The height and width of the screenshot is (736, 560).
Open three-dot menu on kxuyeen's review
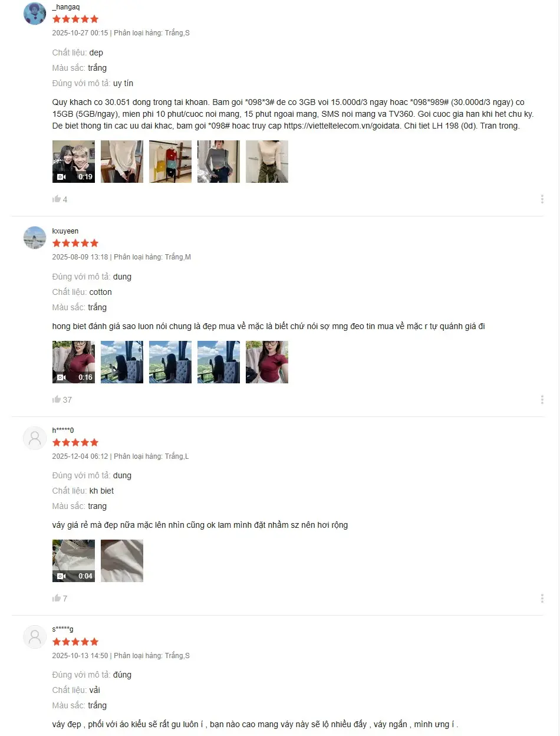click(x=542, y=399)
